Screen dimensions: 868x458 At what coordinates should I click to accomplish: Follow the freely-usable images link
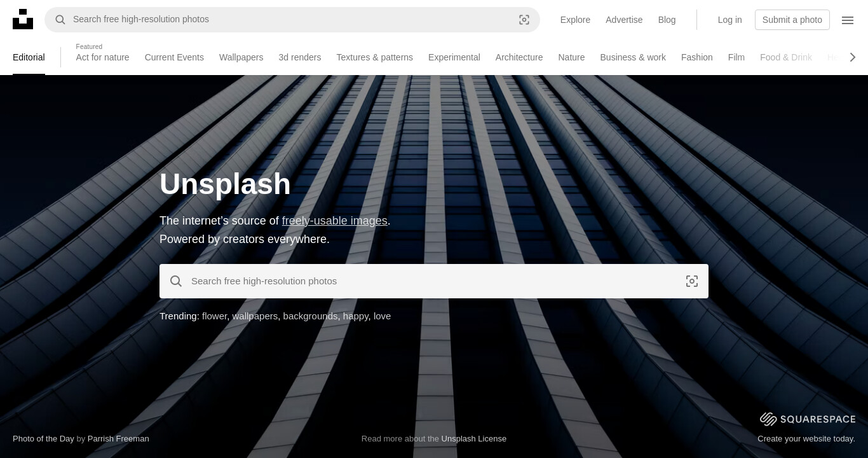[334, 221]
